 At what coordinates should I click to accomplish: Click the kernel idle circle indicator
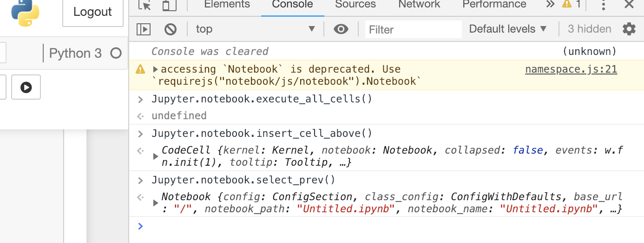point(116,54)
